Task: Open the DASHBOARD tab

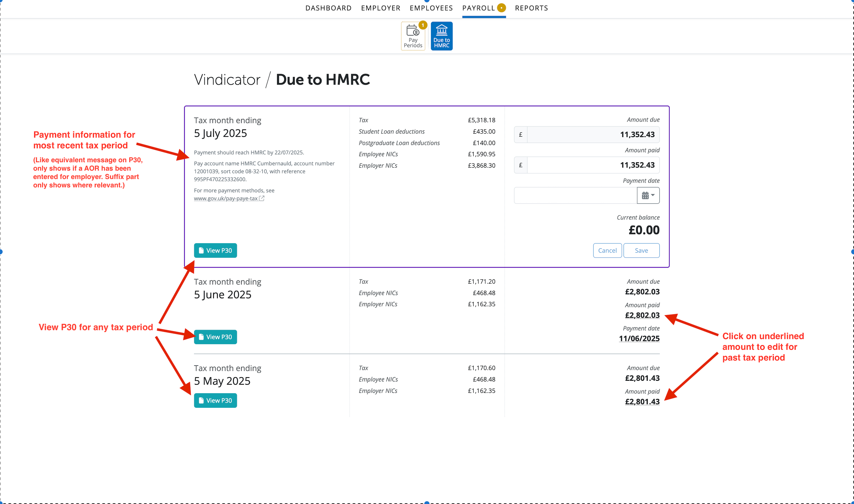Action: [x=328, y=8]
